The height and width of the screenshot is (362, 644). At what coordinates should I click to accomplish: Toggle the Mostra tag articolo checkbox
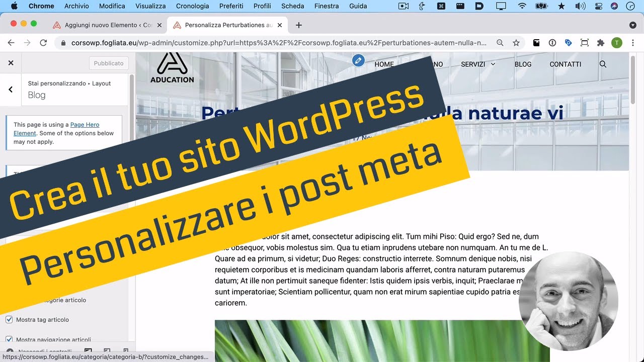tap(9, 319)
